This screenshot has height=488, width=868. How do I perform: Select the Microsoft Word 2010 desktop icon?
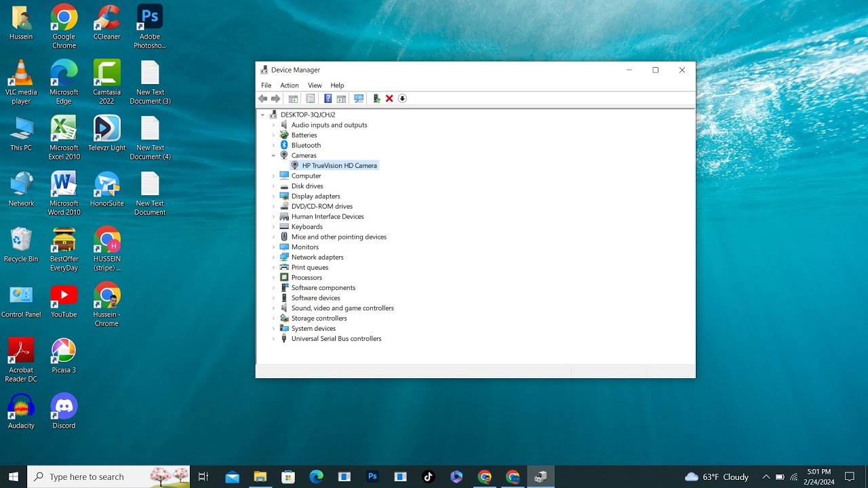[64, 194]
